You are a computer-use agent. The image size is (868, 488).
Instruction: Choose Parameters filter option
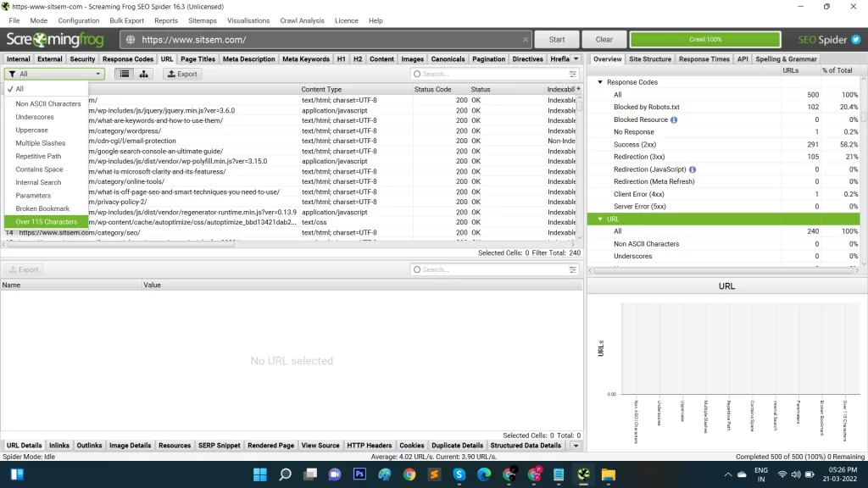click(x=46, y=196)
